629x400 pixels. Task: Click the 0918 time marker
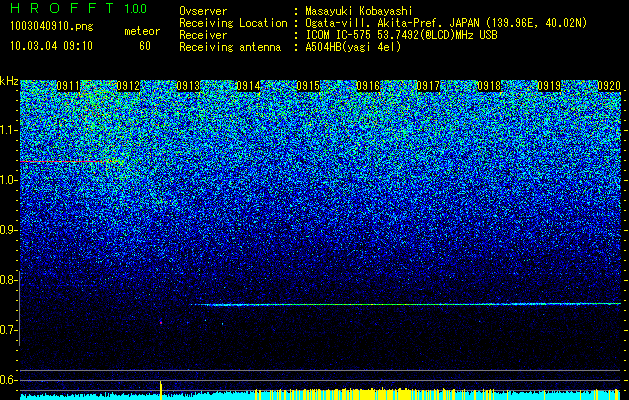coord(489,86)
